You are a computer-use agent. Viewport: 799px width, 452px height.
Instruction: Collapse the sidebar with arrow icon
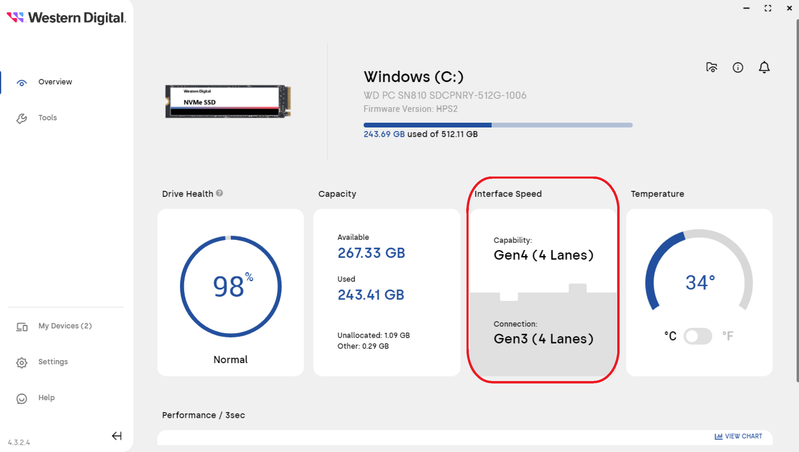(x=117, y=436)
